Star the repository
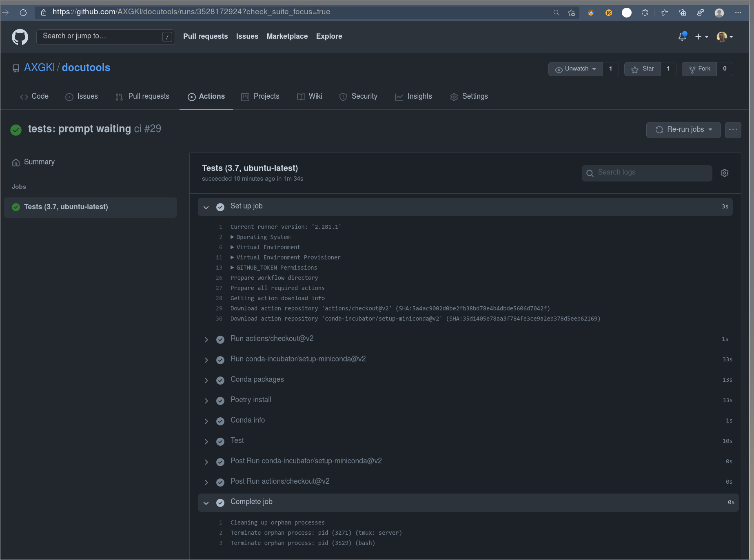The image size is (754, 560). [x=643, y=69]
